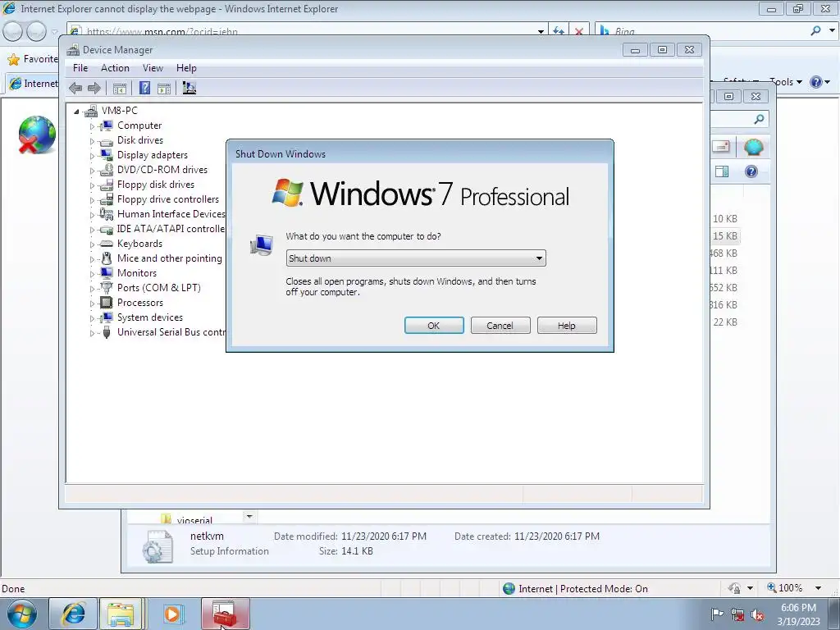This screenshot has height=630, width=840.
Task: Click Internet Explorer stop (red X) button
Action: tap(578, 31)
